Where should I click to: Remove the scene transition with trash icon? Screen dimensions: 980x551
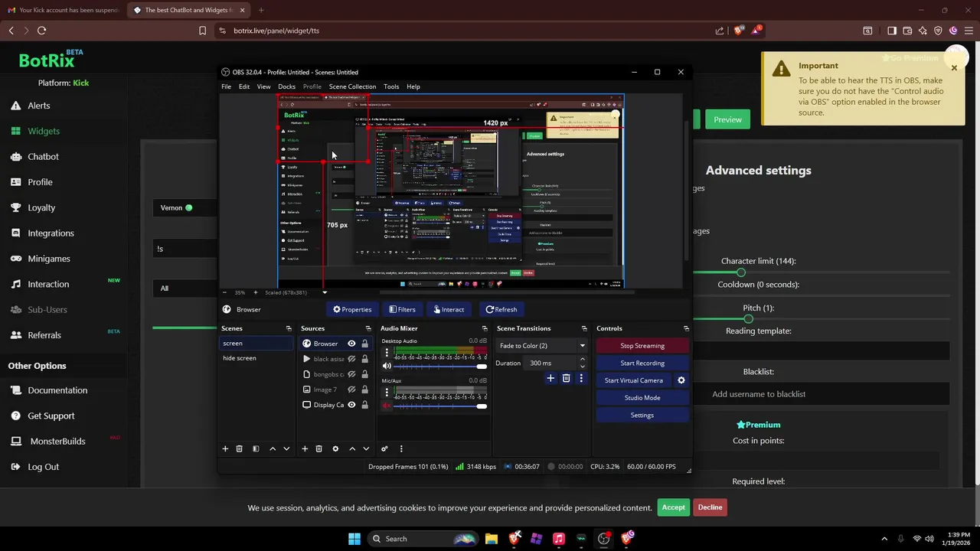click(x=566, y=378)
